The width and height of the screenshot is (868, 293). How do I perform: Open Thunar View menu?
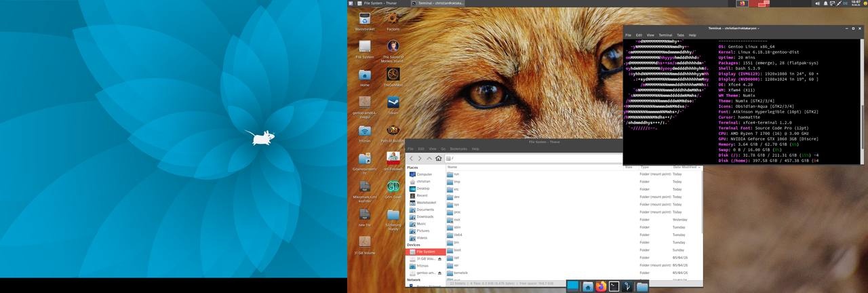click(432, 149)
